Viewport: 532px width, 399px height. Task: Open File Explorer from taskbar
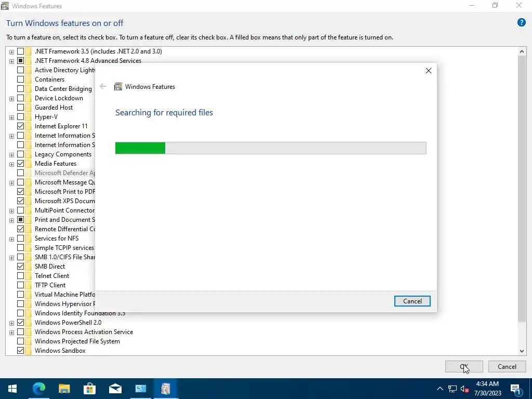pos(64,389)
